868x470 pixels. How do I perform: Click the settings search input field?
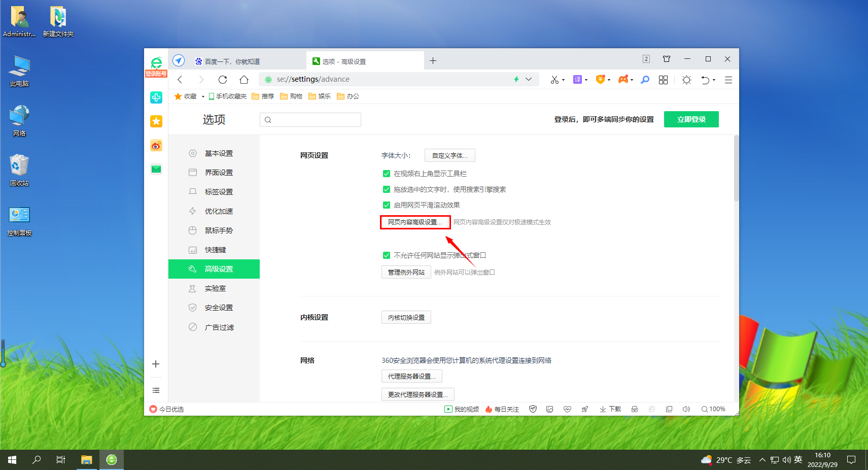tap(310, 120)
